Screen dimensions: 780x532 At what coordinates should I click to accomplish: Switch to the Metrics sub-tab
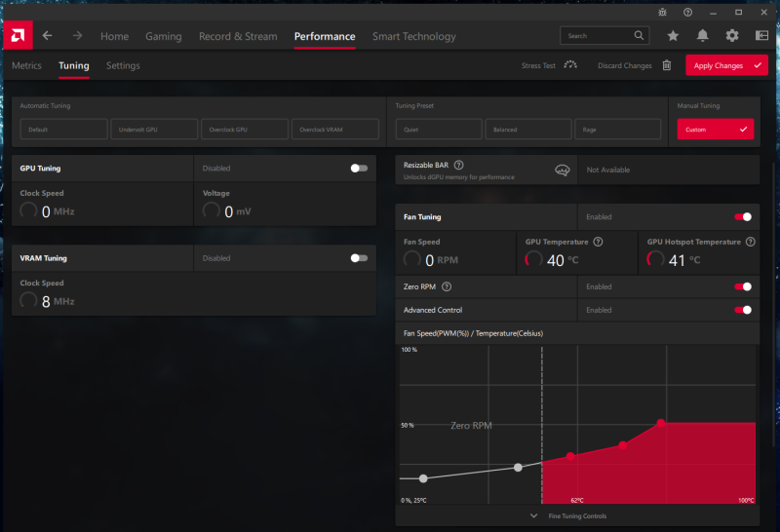click(26, 65)
